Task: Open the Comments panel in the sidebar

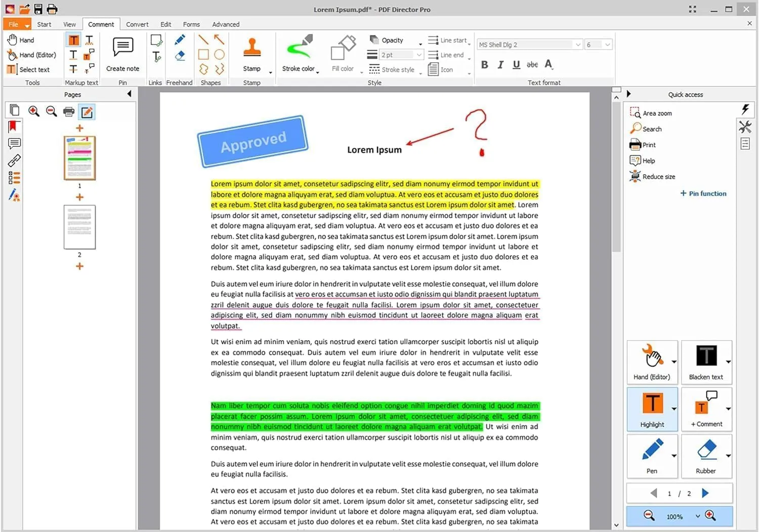Action: [x=14, y=144]
